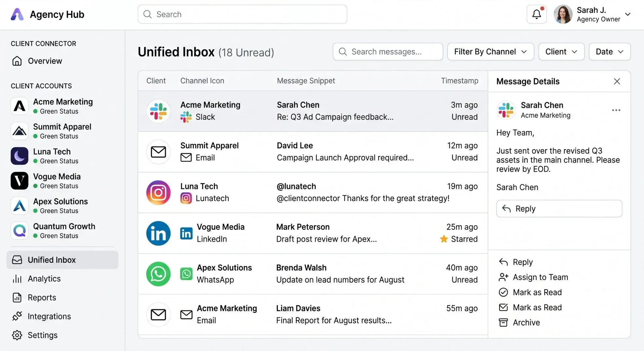This screenshot has width=644, height=351.
Task: Click the large LinkedIn icon in Vogue Media row
Action: 158,233
